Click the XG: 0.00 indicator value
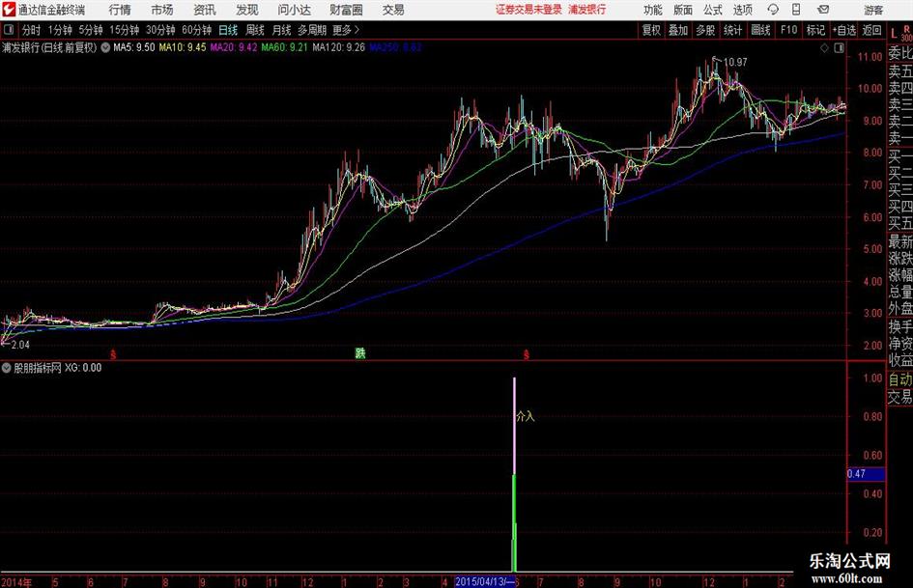Image resolution: width=913 pixels, height=588 pixels. tap(83, 368)
